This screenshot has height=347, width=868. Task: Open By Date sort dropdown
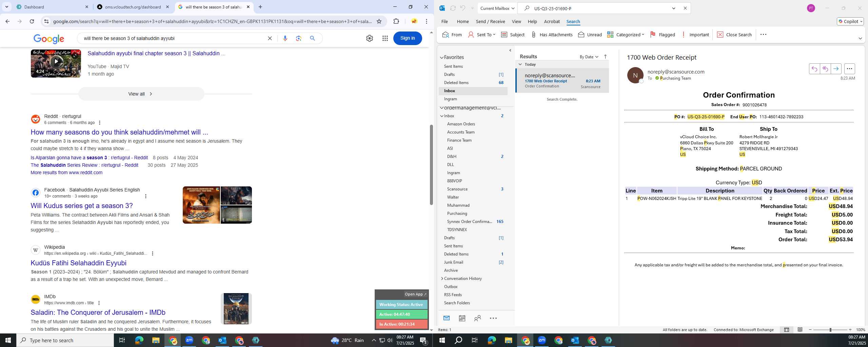[x=589, y=57]
